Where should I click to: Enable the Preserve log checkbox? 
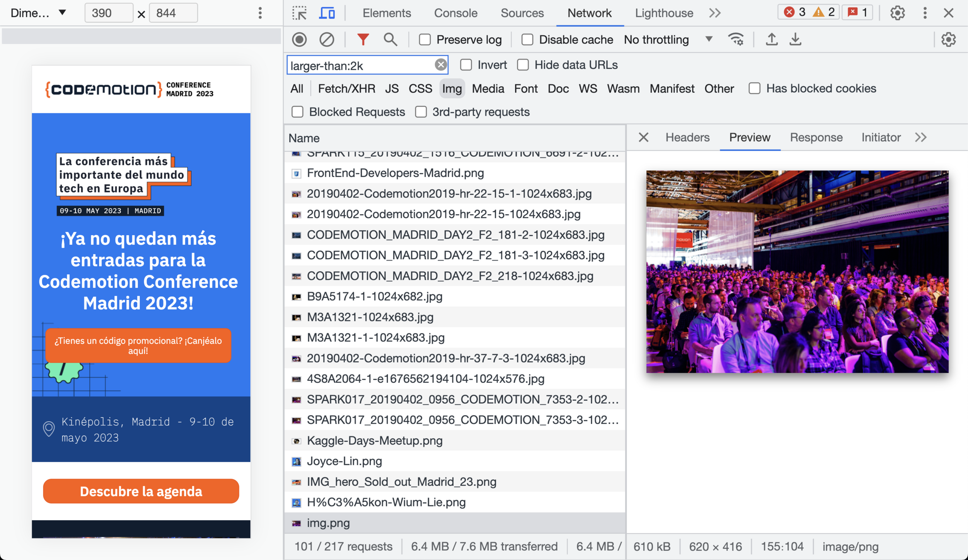tap(425, 40)
